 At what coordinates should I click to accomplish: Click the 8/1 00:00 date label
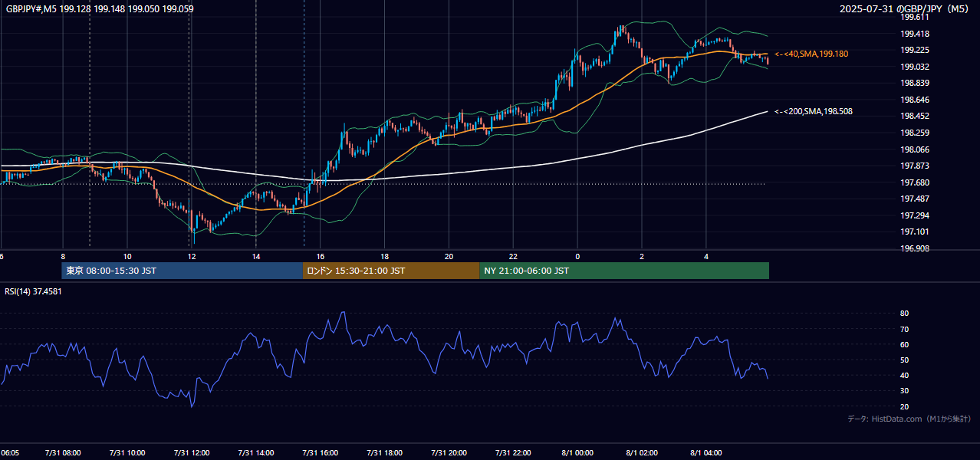(577, 452)
